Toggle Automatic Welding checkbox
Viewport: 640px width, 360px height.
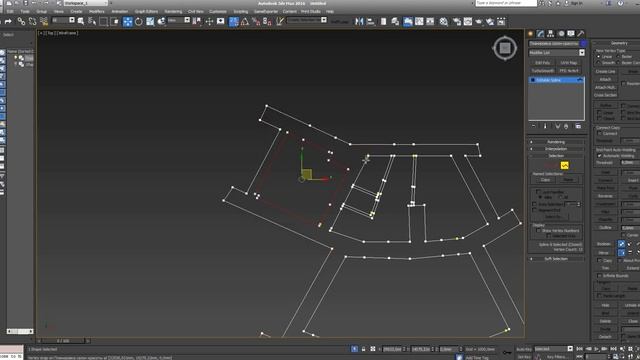599,156
